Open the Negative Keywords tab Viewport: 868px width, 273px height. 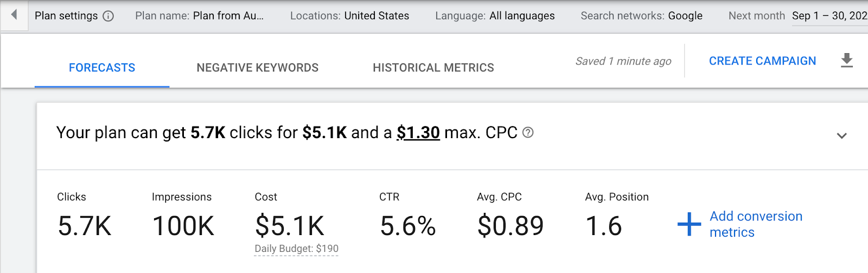(x=257, y=68)
